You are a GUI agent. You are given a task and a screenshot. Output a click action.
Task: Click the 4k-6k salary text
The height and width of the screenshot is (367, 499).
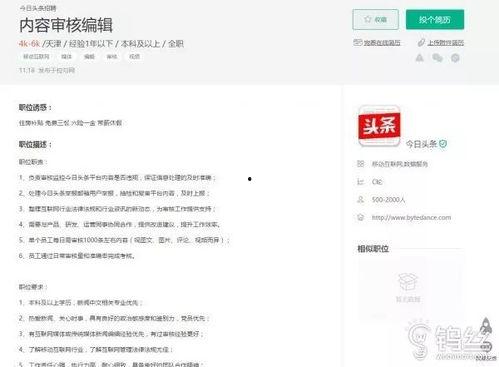[x=29, y=44]
